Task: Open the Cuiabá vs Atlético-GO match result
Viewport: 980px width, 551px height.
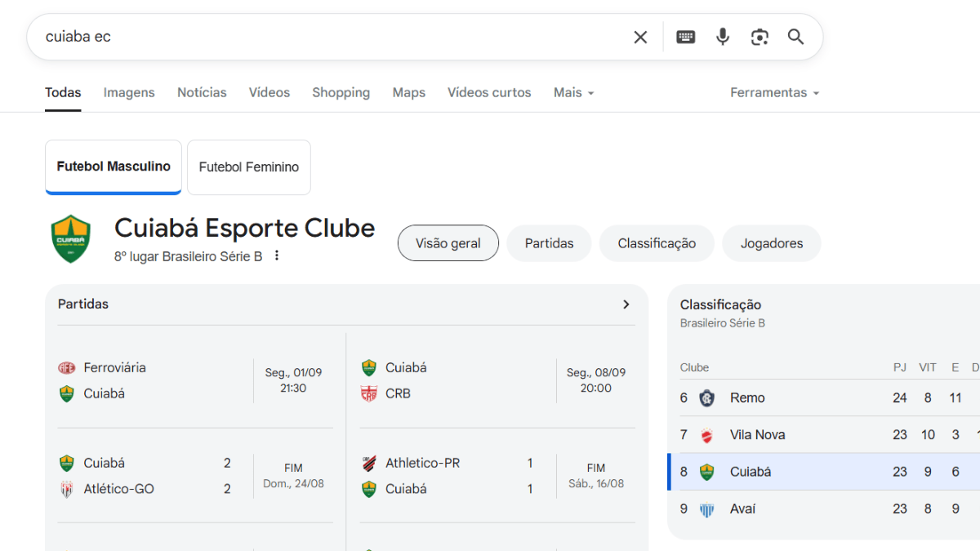Action: click(x=194, y=476)
